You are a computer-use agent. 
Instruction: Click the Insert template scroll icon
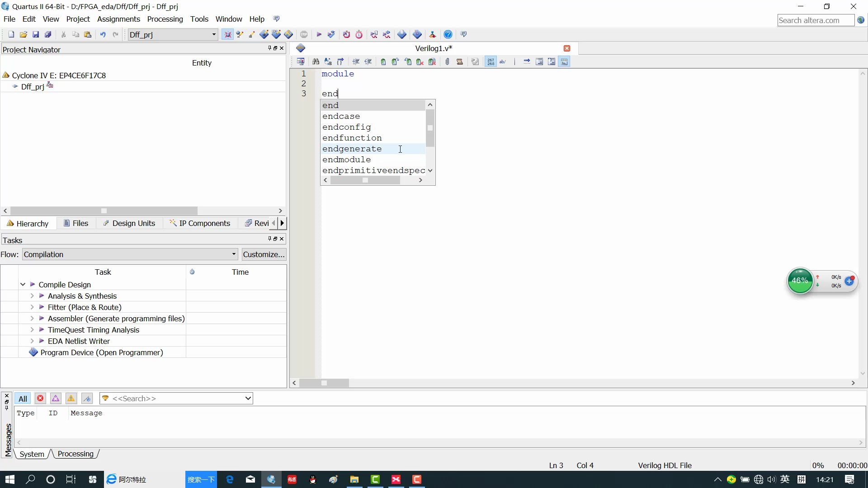pos(460,62)
